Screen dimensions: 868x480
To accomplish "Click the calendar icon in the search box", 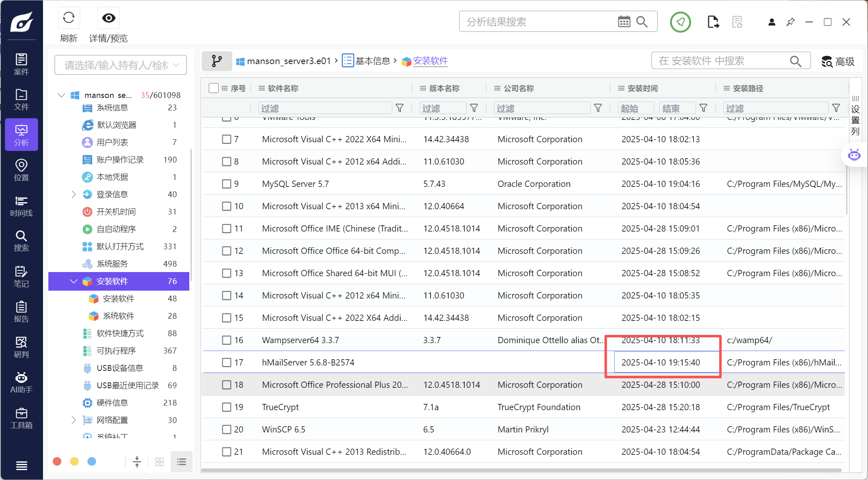I will click(x=624, y=21).
